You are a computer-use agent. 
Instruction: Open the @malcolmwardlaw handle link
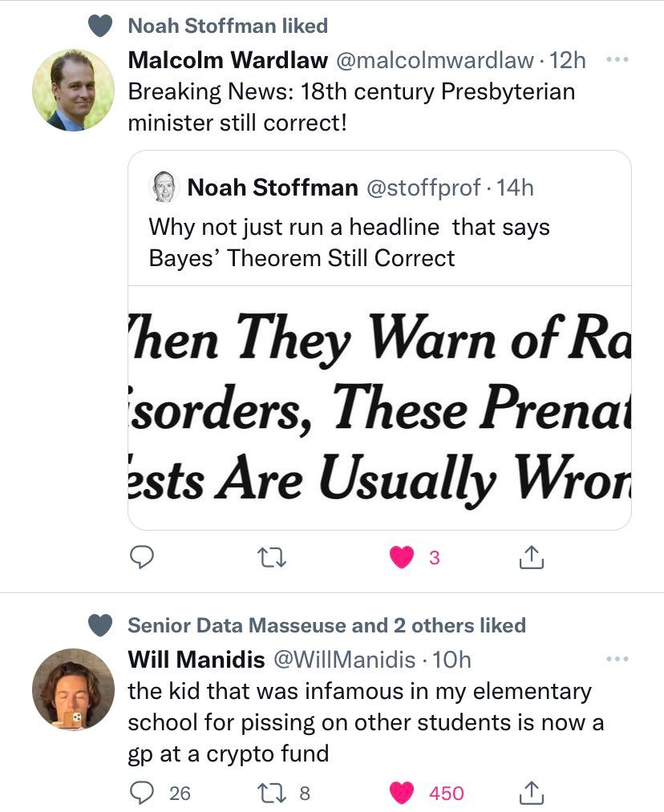[434, 60]
